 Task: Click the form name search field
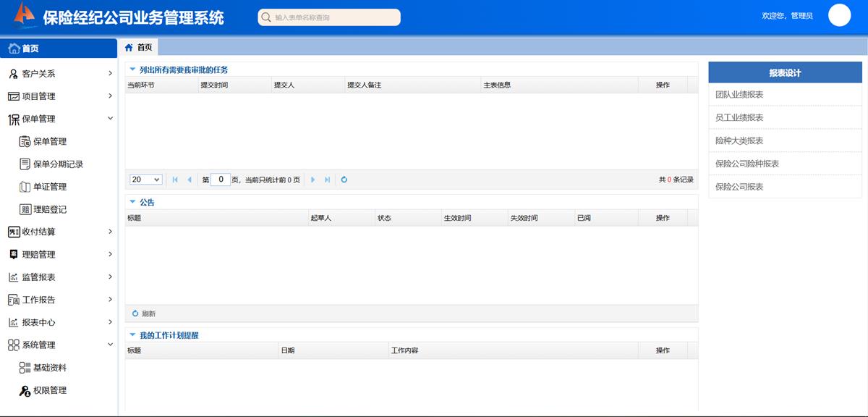[329, 17]
